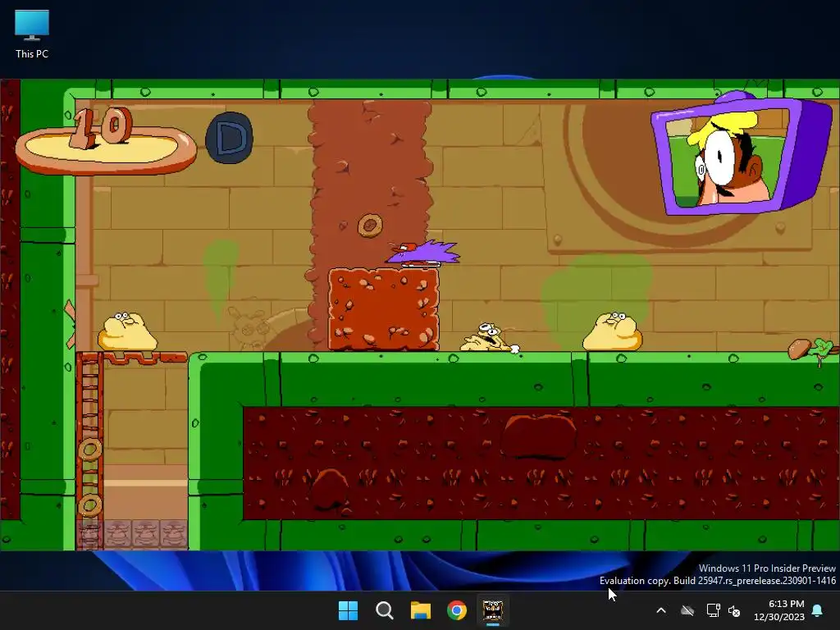The height and width of the screenshot is (630, 840).
Task: Click the pizza plate score counter
Action: point(106,140)
